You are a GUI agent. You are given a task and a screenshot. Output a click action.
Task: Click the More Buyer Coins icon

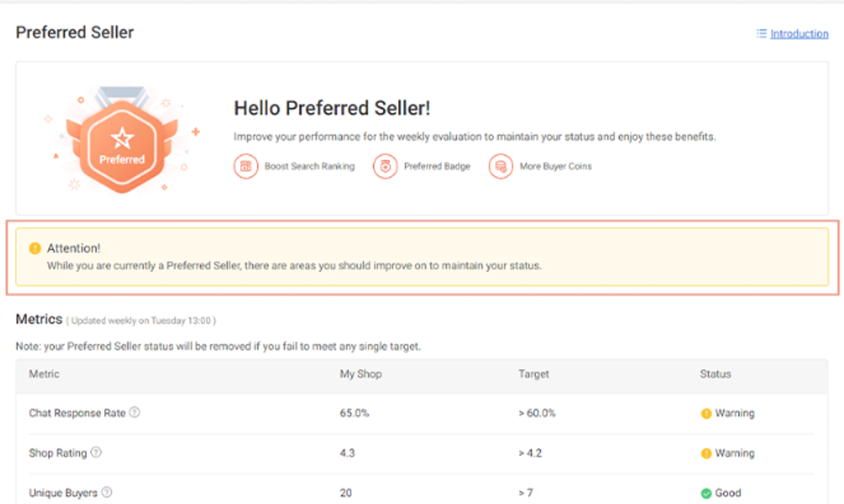point(501,166)
